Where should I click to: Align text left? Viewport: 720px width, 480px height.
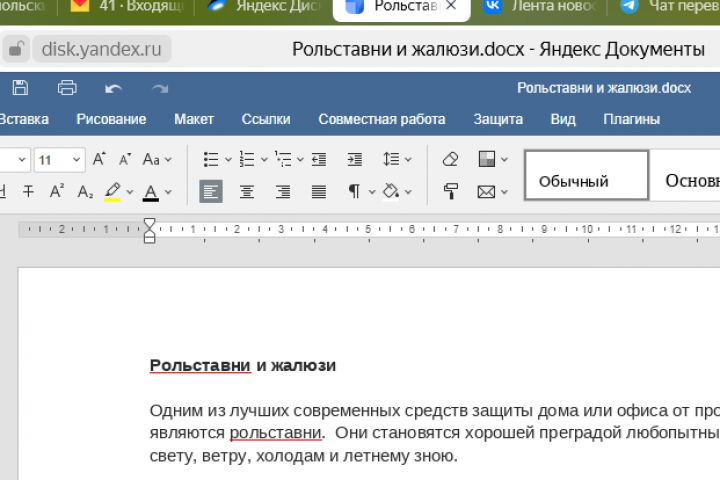click(x=211, y=191)
